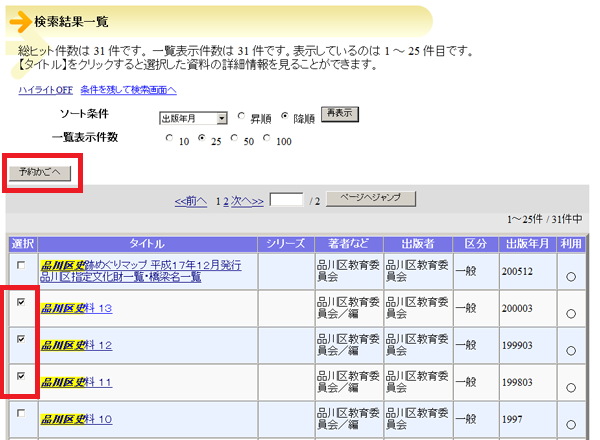Image resolution: width=600 pixels, height=440 pixels.
Task: Open the 品川区史料 10 title link
Action: [x=77, y=419]
